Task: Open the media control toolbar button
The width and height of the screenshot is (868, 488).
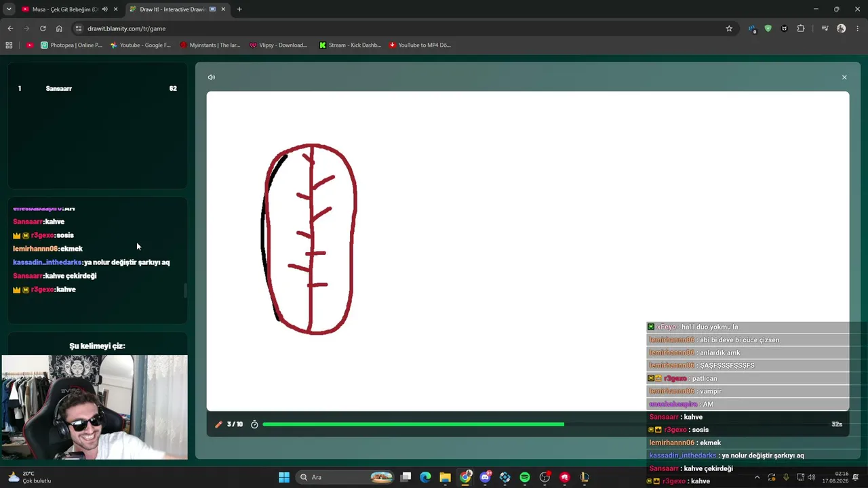Action: tap(825, 28)
